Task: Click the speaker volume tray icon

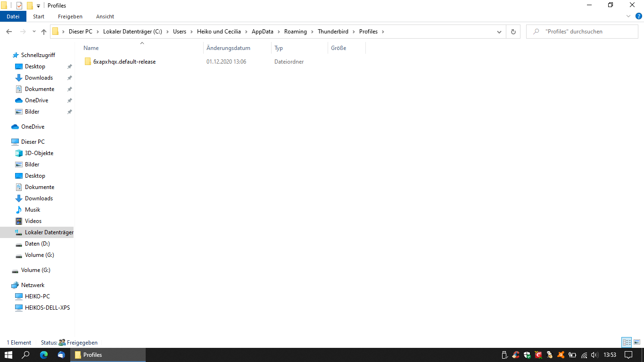Action: coord(594,355)
